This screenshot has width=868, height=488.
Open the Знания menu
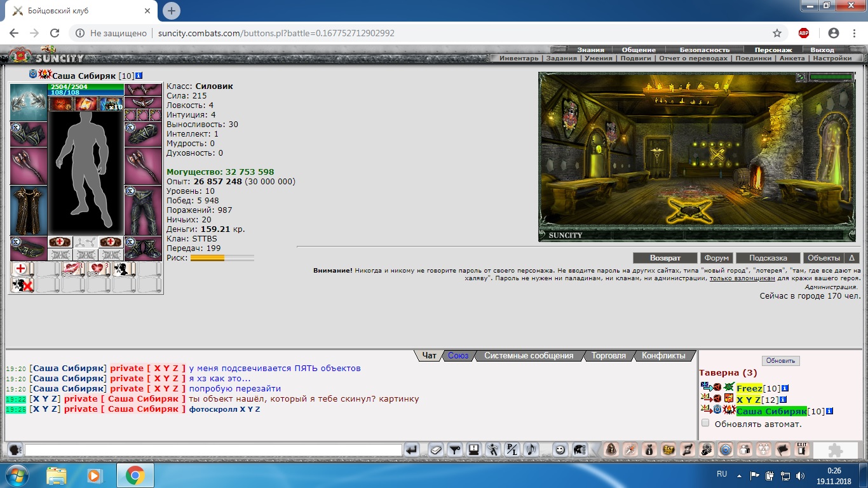click(x=591, y=50)
